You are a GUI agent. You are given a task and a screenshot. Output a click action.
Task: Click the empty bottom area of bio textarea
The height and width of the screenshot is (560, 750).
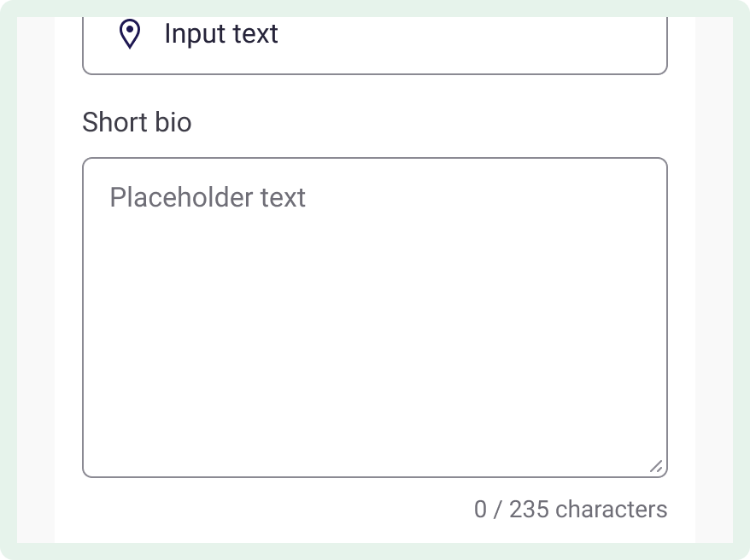click(x=374, y=430)
